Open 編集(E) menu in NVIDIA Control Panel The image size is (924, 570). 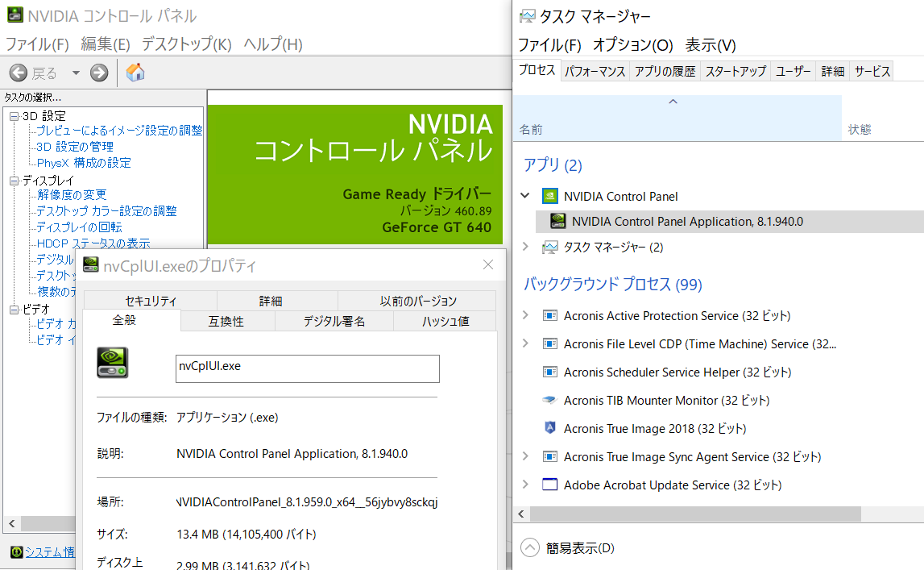[105, 44]
